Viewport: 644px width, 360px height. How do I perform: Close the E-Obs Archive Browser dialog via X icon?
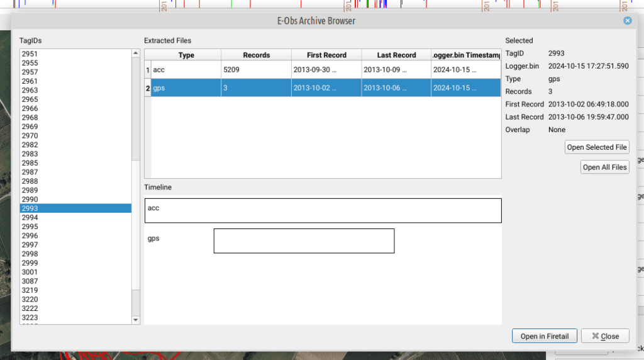[627, 21]
